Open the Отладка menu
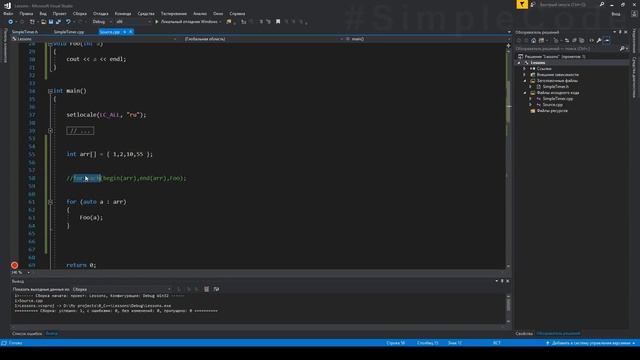 click(100, 13)
